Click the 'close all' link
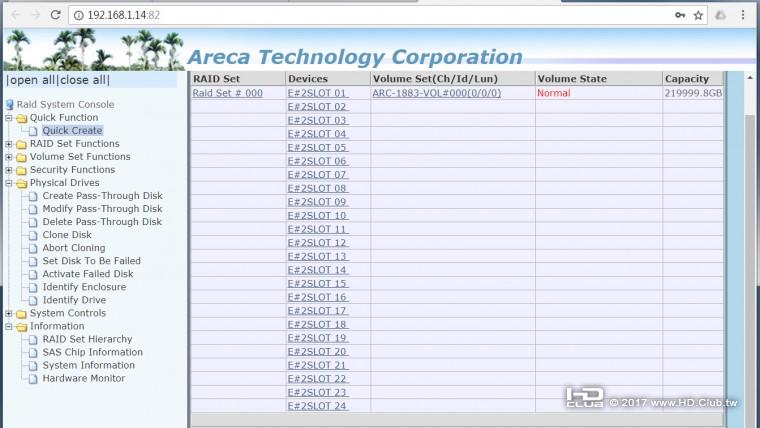 [83, 80]
